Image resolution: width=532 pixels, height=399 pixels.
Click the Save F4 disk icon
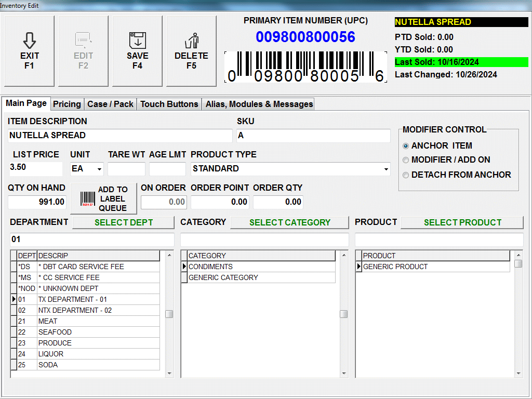(x=137, y=41)
